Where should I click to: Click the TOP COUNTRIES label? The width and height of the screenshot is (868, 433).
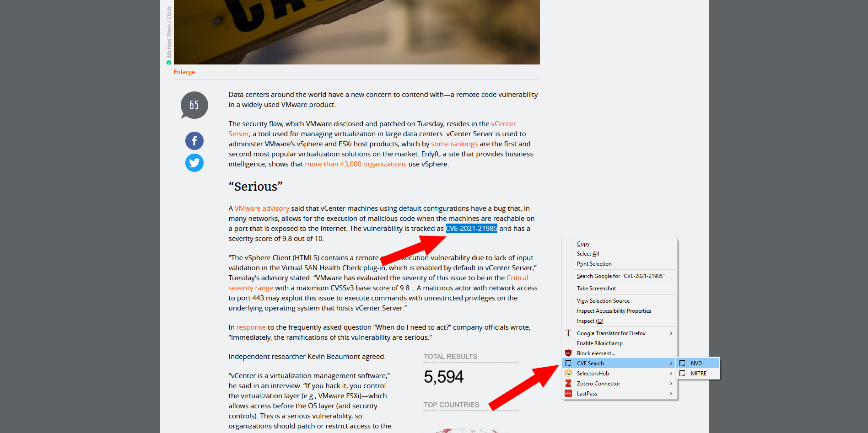pos(451,405)
